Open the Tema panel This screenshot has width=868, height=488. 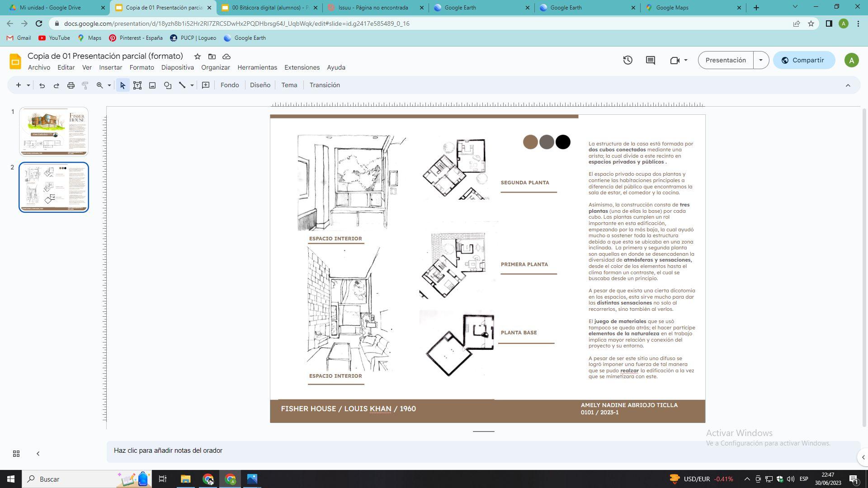[289, 85]
